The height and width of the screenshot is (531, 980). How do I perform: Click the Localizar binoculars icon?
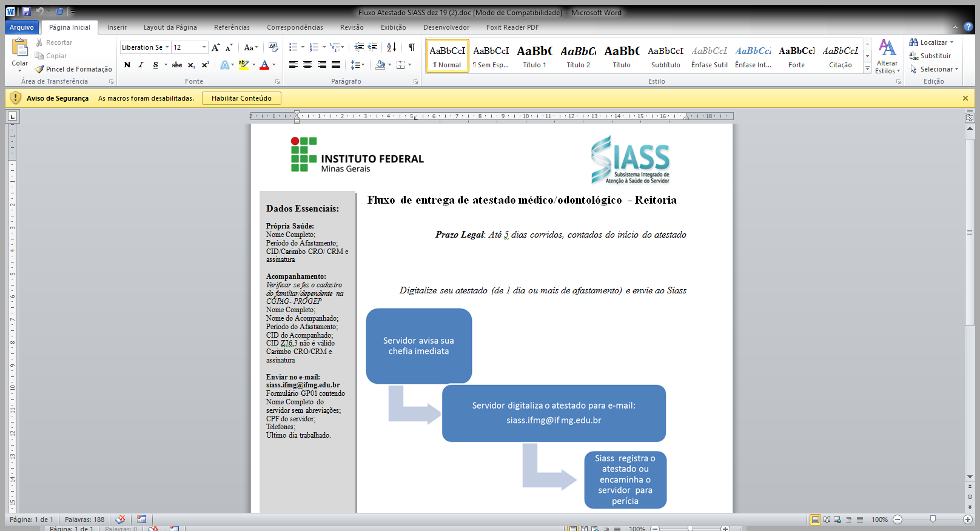point(913,42)
